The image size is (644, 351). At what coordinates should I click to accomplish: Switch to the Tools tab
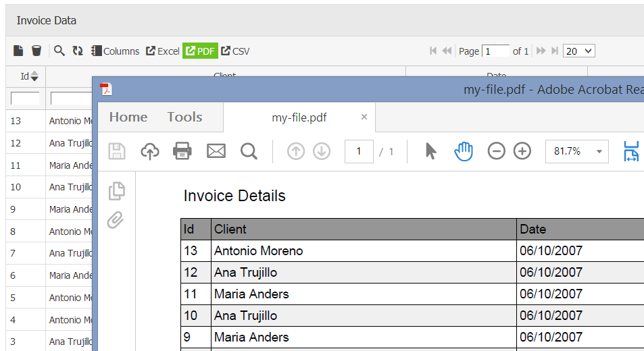[184, 117]
